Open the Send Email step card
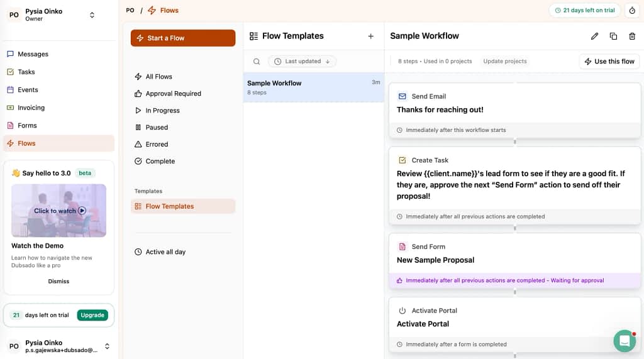 514,111
